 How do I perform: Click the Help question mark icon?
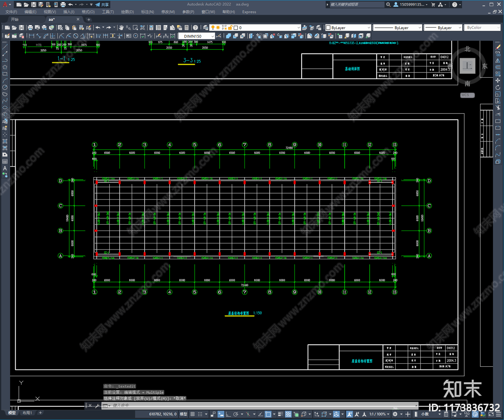(196, 28)
